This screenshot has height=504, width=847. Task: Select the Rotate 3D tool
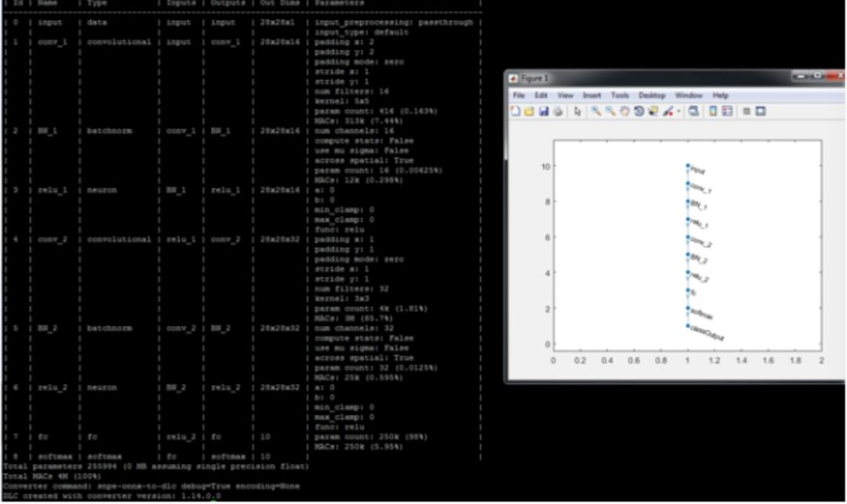click(639, 111)
